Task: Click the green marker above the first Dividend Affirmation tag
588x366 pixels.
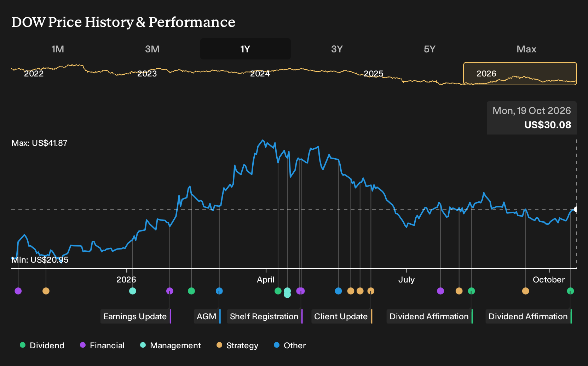Action: [x=472, y=291]
